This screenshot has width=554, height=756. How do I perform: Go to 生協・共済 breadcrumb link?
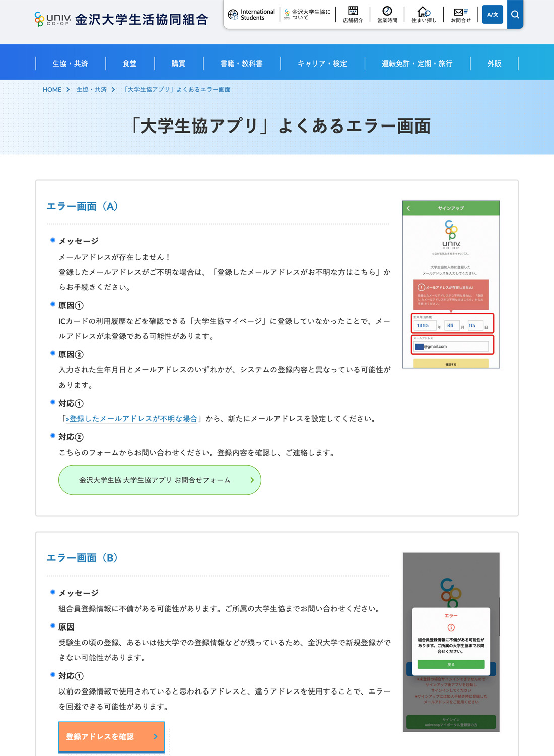click(92, 90)
